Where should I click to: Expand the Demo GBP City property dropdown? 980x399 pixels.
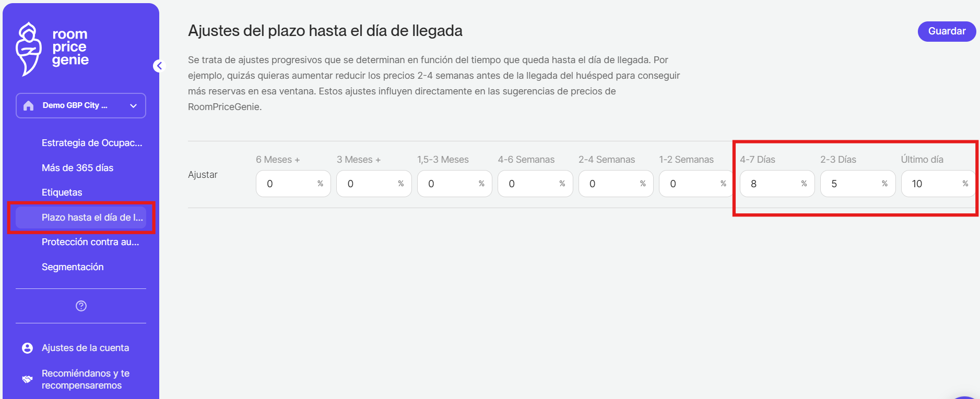pyautogui.click(x=133, y=106)
